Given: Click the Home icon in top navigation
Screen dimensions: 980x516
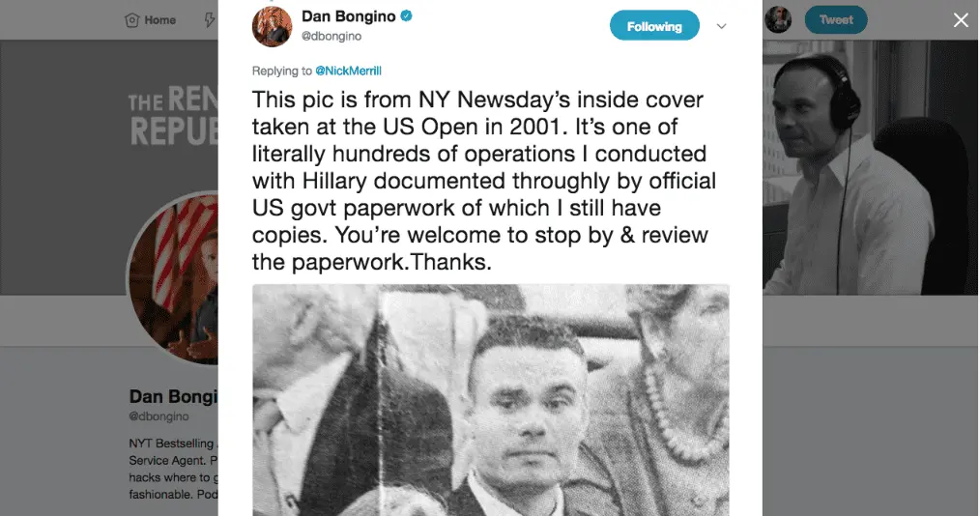Looking at the screenshot, I should [131, 20].
